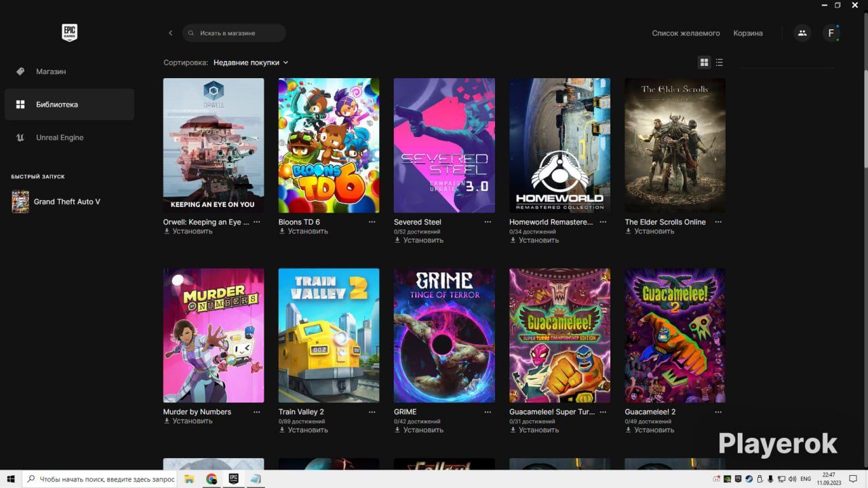Install Guacamelee! 2
Viewport: 868px width, 488px height.
coord(650,430)
